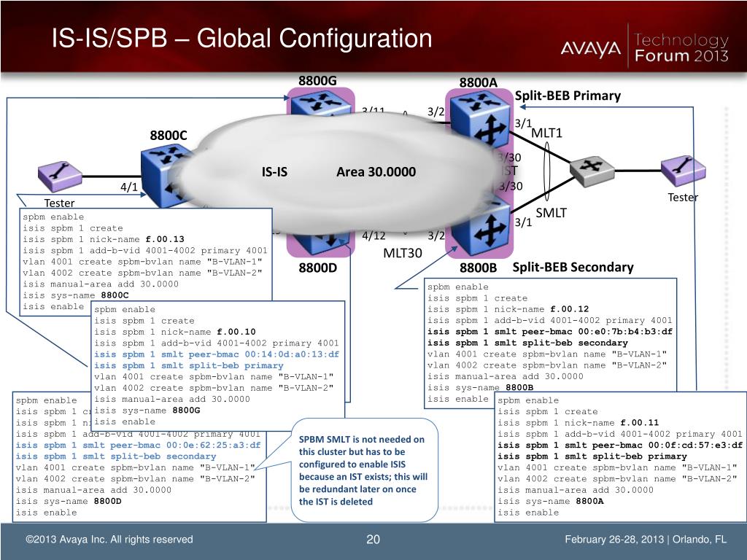Image resolution: width=747 pixels, height=560 pixels.
Task: Select the line 'isis spbm 1 nick-name f.00.12'
Action: coord(508,309)
